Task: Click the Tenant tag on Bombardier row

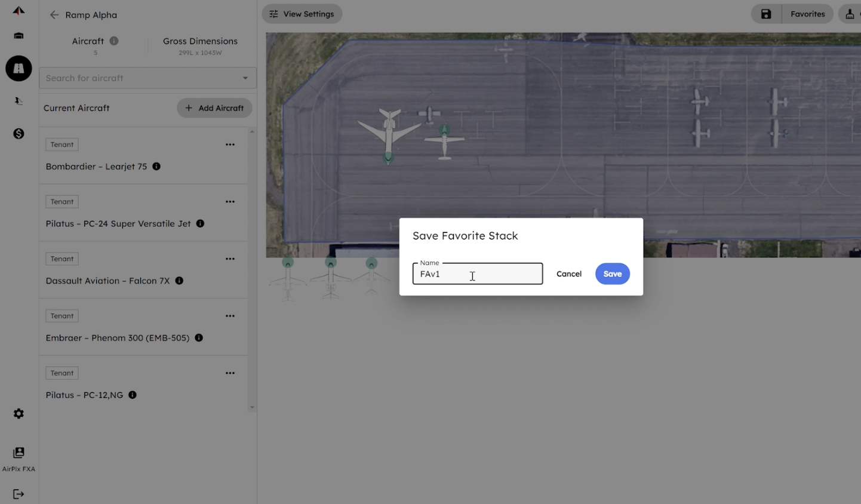Action: pos(62,145)
